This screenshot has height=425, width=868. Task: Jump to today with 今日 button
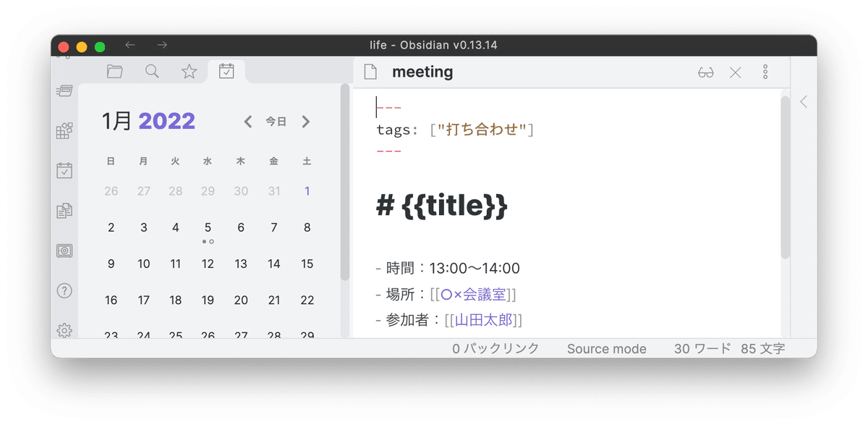pos(276,122)
